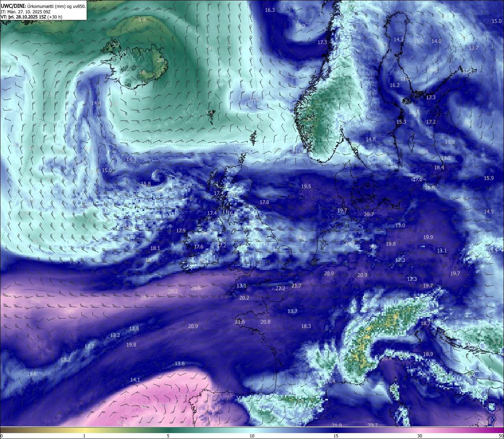Click the map value "23.7"
Viewport: 504px width, 439px height.
click(x=372, y=425)
